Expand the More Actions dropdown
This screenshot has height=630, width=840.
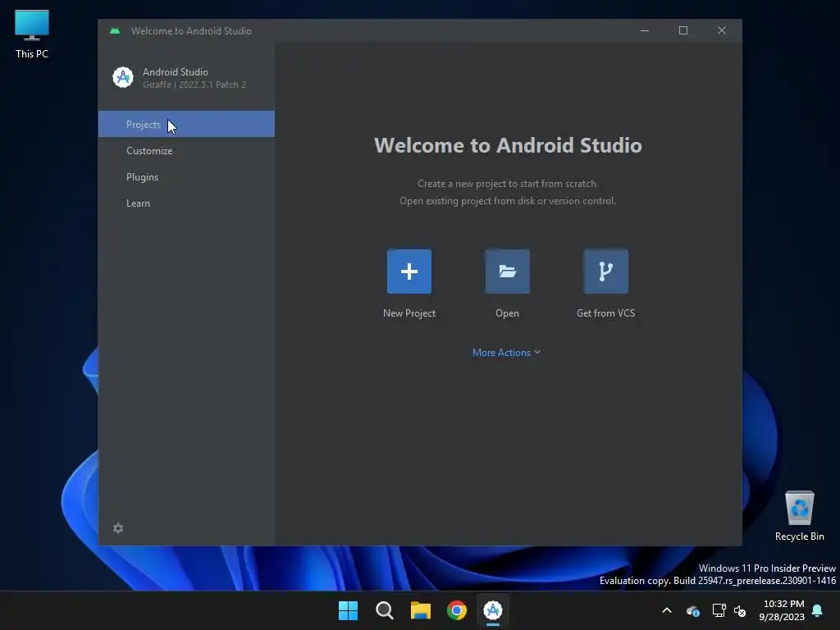[x=506, y=353]
